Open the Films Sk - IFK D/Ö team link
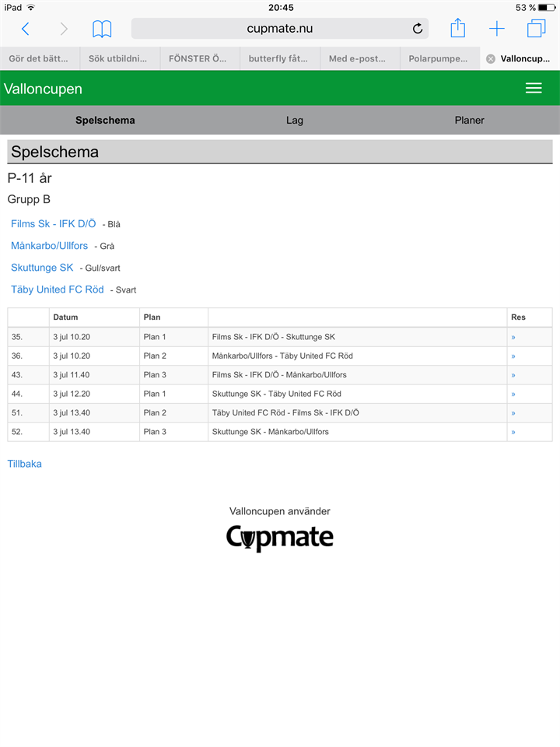This screenshot has width=560, height=747. pos(54,223)
